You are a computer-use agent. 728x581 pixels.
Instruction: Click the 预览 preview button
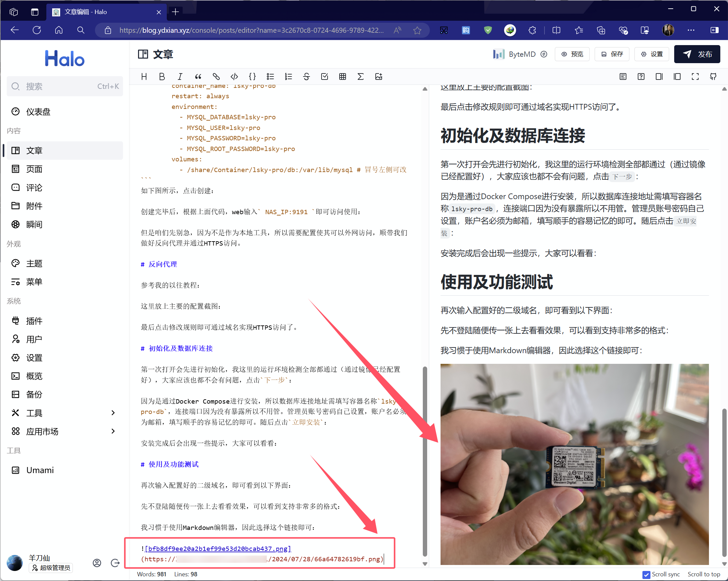(572, 54)
